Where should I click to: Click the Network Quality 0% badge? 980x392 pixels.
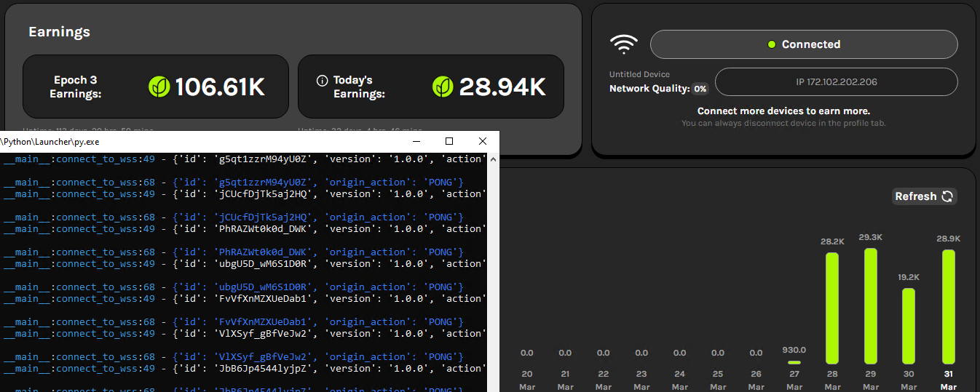tap(700, 89)
